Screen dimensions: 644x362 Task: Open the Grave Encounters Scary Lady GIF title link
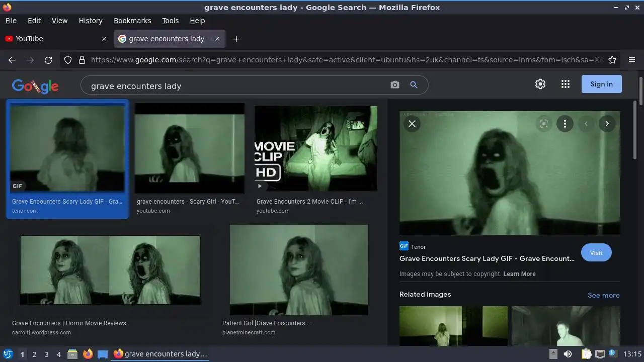[487, 258]
